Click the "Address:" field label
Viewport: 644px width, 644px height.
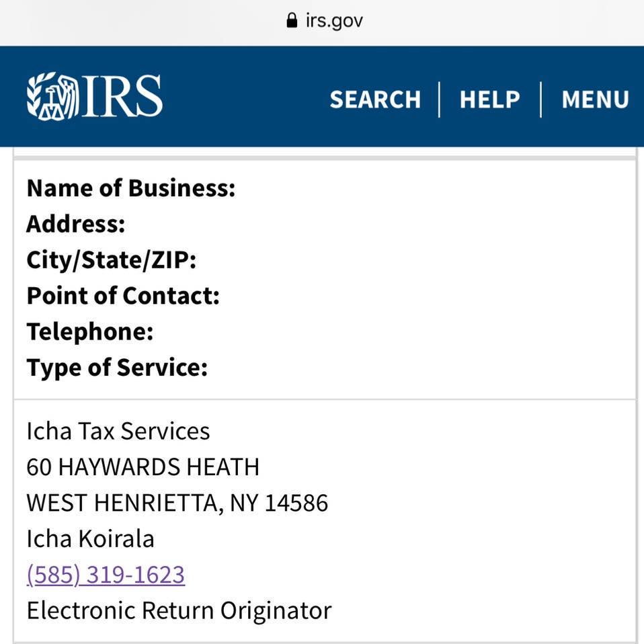pyautogui.click(x=76, y=224)
